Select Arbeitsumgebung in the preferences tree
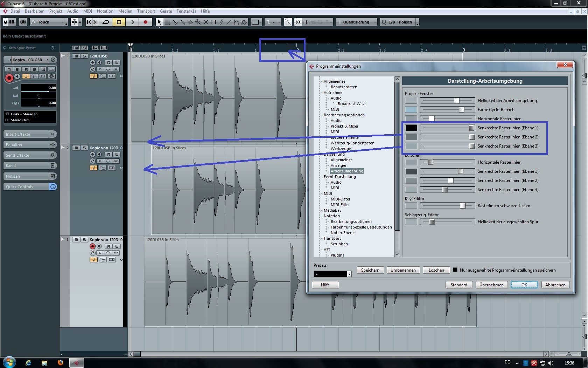This screenshot has height=368, width=588. (x=347, y=171)
